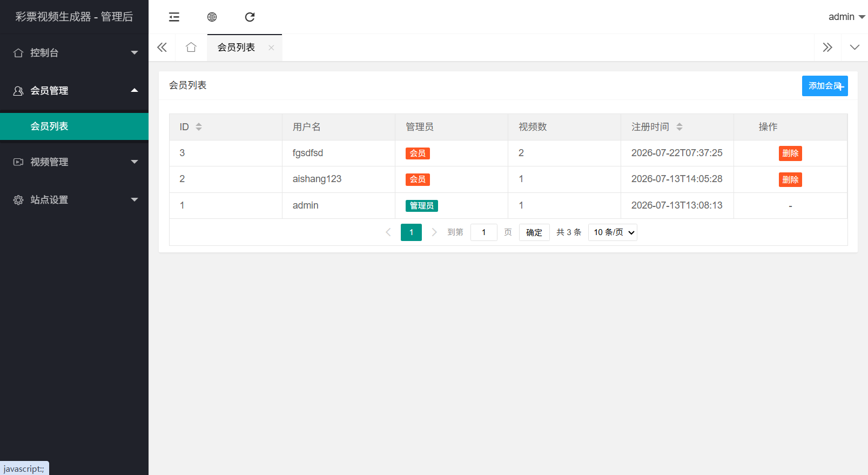
Task: Delete the fgsdfsd user with 删除
Action: (790, 153)
